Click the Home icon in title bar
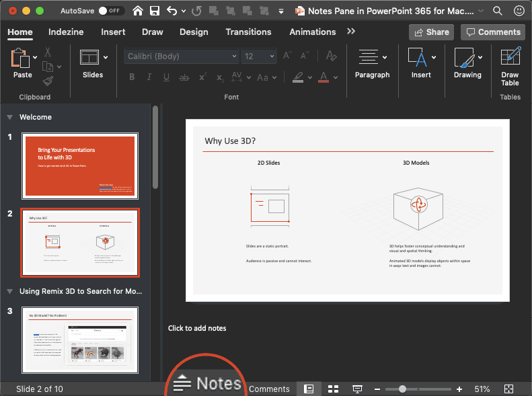Screen dimensions: 532x396 [x=138, y=11]
